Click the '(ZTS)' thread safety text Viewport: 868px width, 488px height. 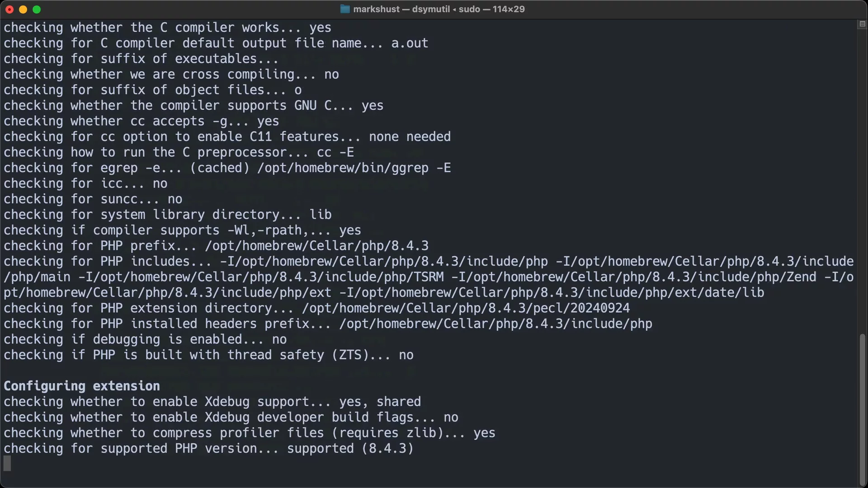click(x=354, y=355)
